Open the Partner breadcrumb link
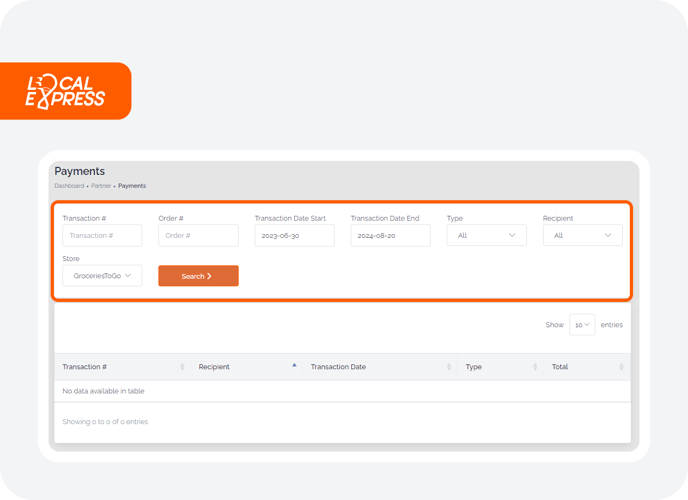 (101, 186)
